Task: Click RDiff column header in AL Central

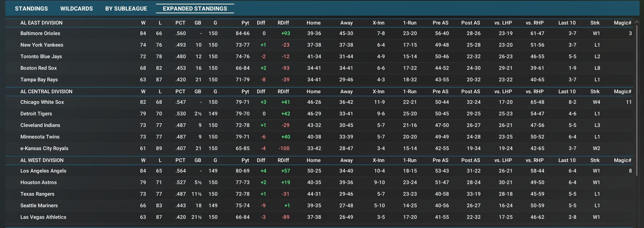Action: [283, 92]
